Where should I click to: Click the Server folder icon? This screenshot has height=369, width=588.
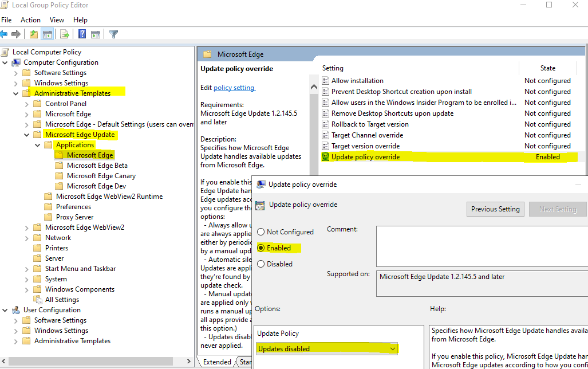(x=37, y=258)
